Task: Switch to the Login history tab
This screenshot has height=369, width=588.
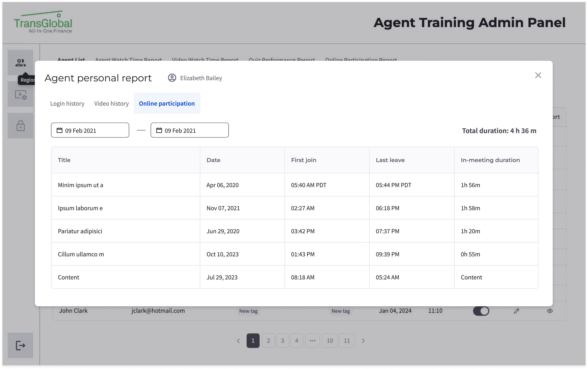Action: tap(67, 103)
